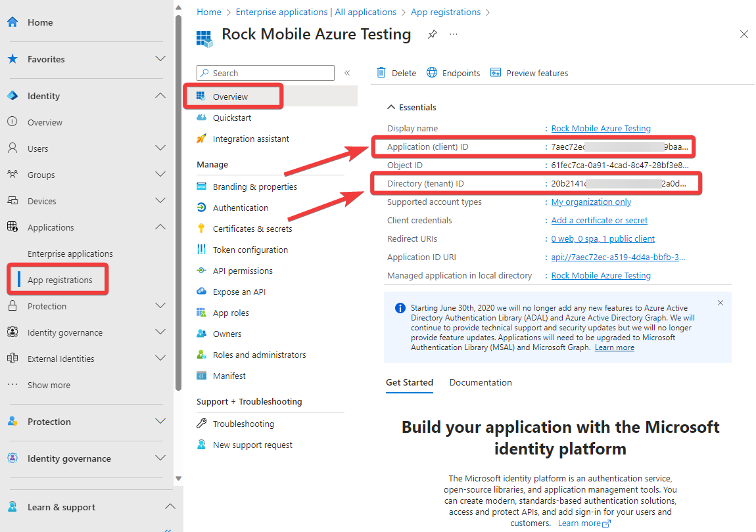Click the App roles icon
This screenshot has height=532, width=756.
pos(202,312)
